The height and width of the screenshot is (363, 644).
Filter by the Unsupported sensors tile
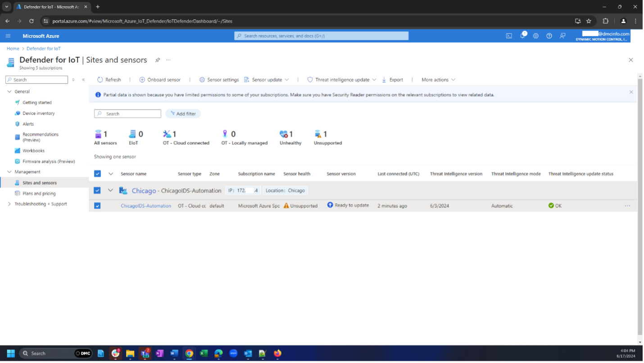[328, 138]
